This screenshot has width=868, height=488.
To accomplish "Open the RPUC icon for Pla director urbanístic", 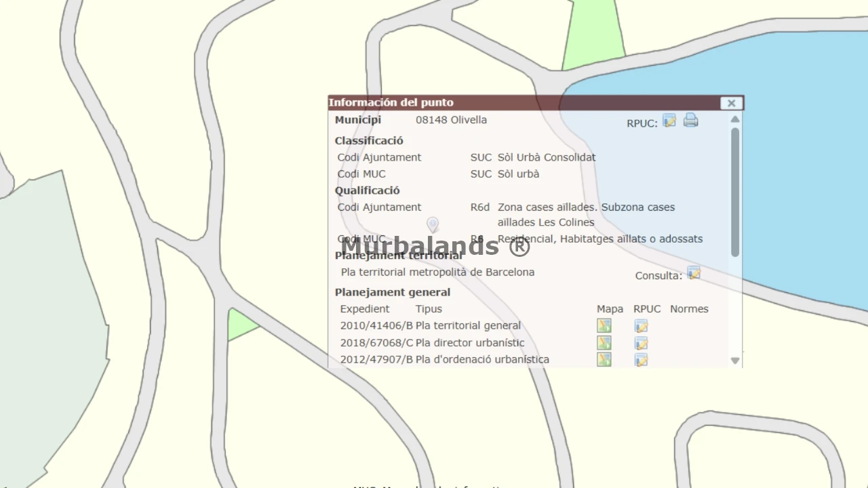I will [642, 343].
